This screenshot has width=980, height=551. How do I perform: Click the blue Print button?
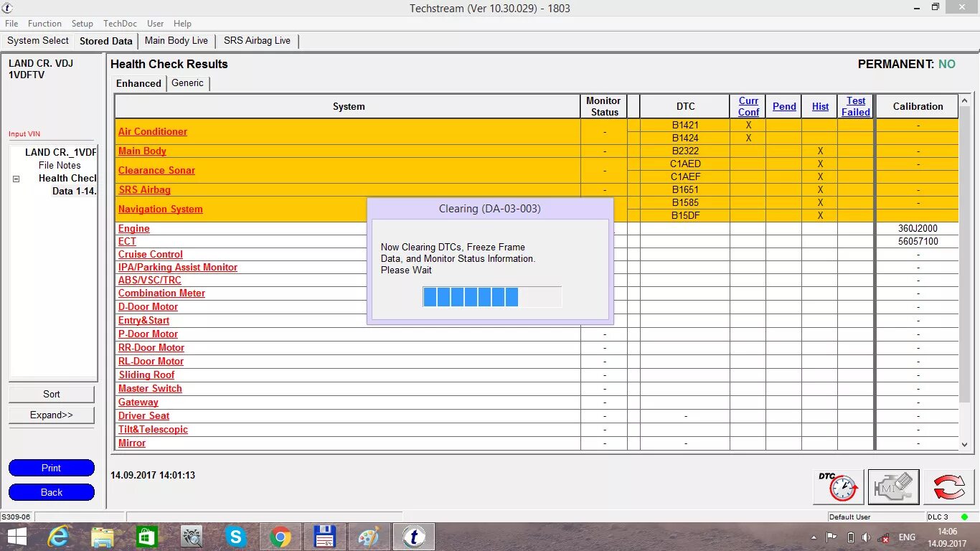[52, 468]
